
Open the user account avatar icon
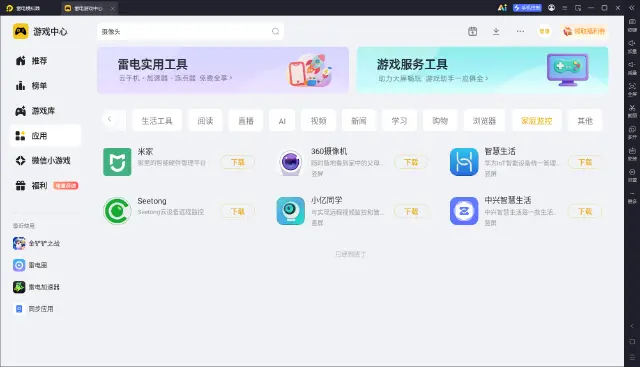tap(551, 8)
